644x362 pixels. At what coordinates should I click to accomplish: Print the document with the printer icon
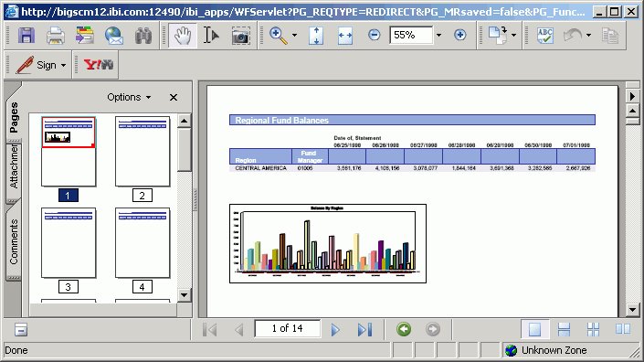(x=56, y=36)
